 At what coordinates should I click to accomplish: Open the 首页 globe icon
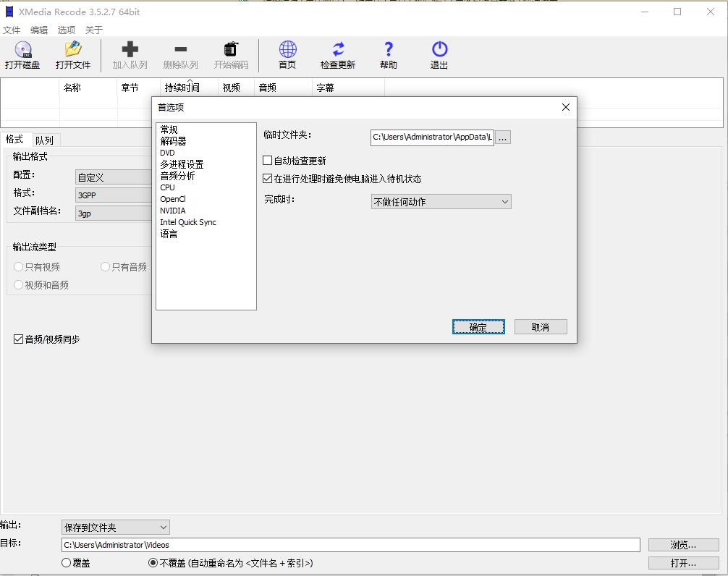pos(287,49)
